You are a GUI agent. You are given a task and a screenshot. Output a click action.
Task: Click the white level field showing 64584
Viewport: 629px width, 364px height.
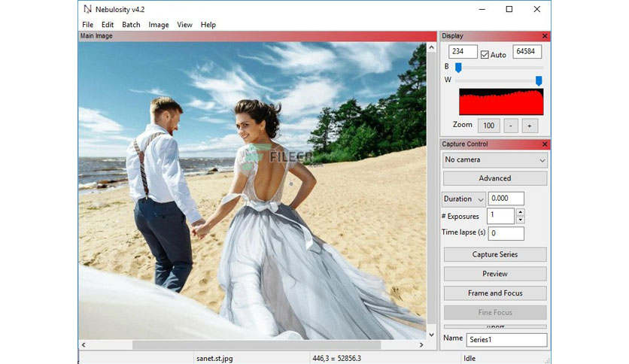[x=527, y=51]
